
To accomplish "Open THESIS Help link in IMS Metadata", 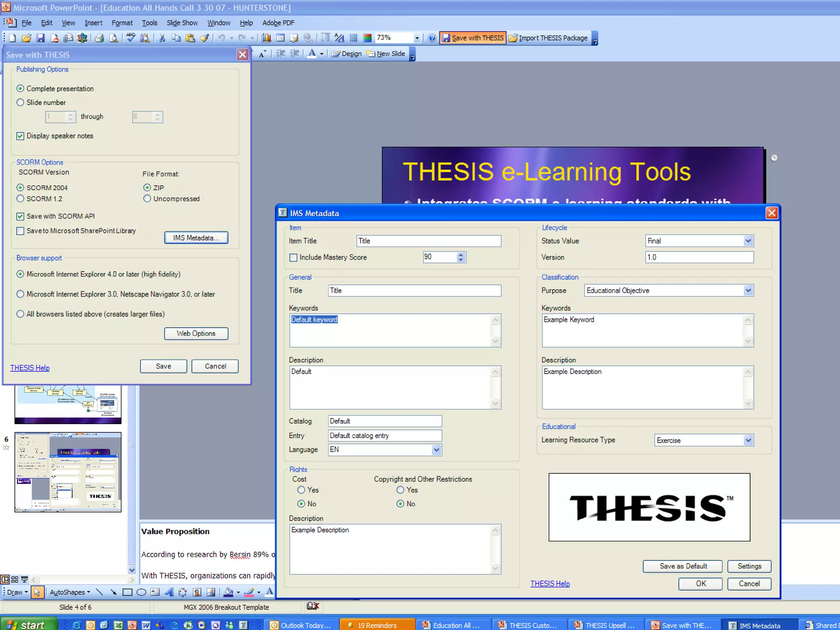I will 550,584.
